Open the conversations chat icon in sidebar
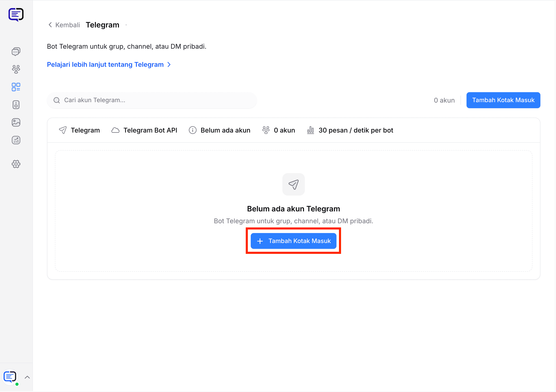The height and width of the screenshot is (392, 556). (16, 52)
